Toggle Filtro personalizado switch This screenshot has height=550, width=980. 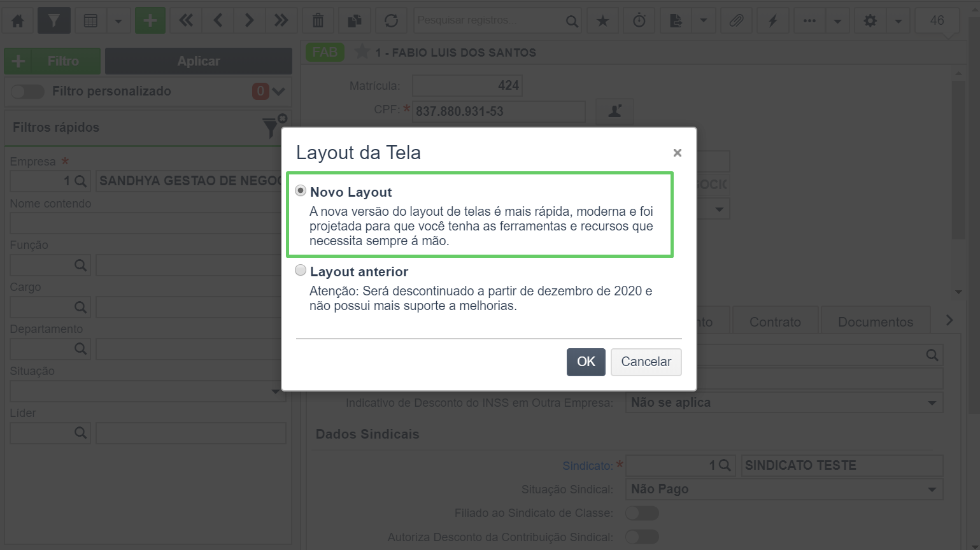[28, 91]
